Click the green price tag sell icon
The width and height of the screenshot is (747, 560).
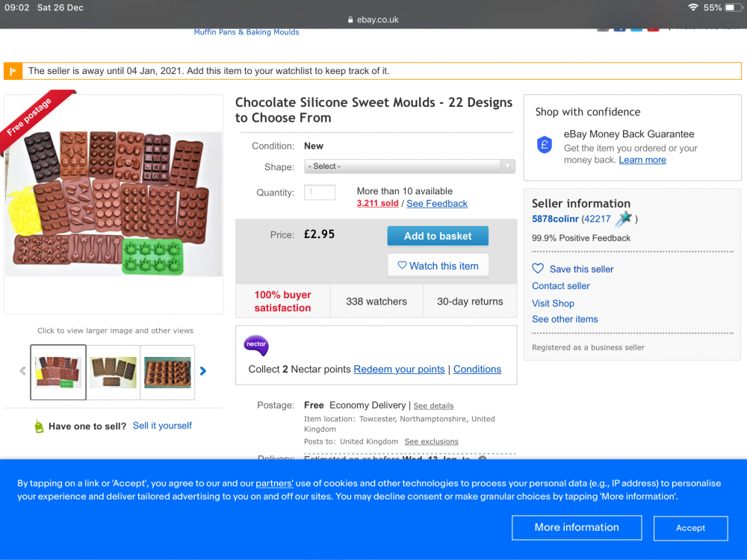(x=39, y=426)
